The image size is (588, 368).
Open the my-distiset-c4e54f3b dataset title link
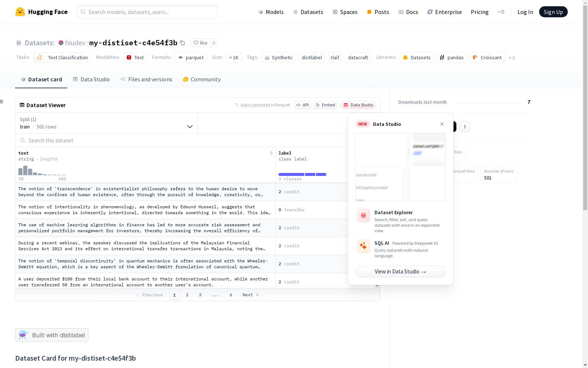pos(133,43)
